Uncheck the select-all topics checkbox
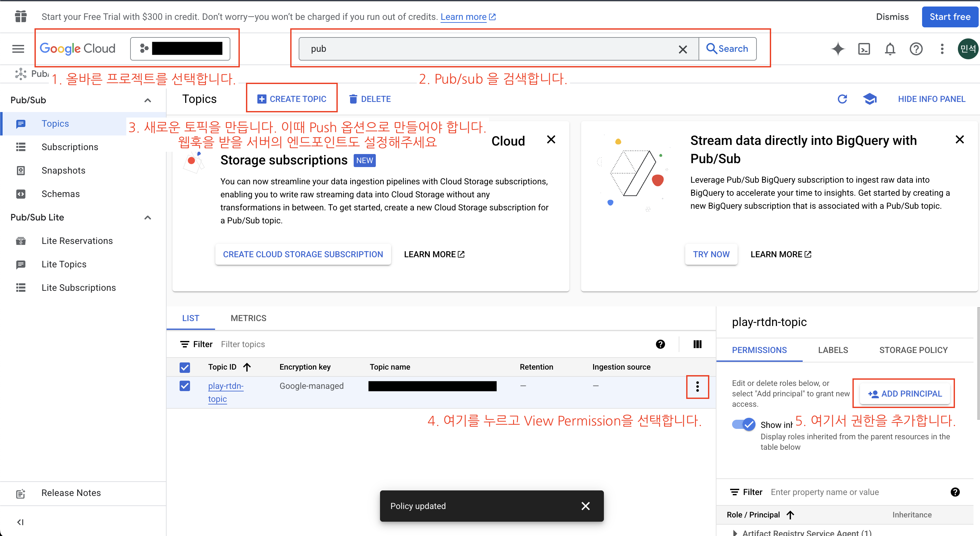 tap(185, 367)
